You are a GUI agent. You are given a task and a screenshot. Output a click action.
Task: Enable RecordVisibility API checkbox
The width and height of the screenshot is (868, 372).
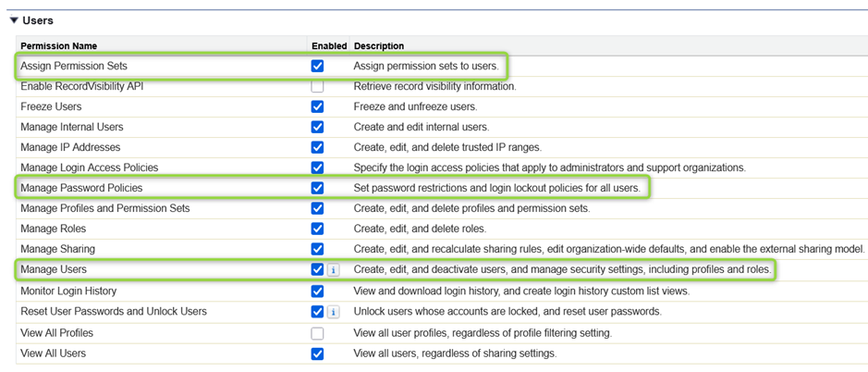318,87
